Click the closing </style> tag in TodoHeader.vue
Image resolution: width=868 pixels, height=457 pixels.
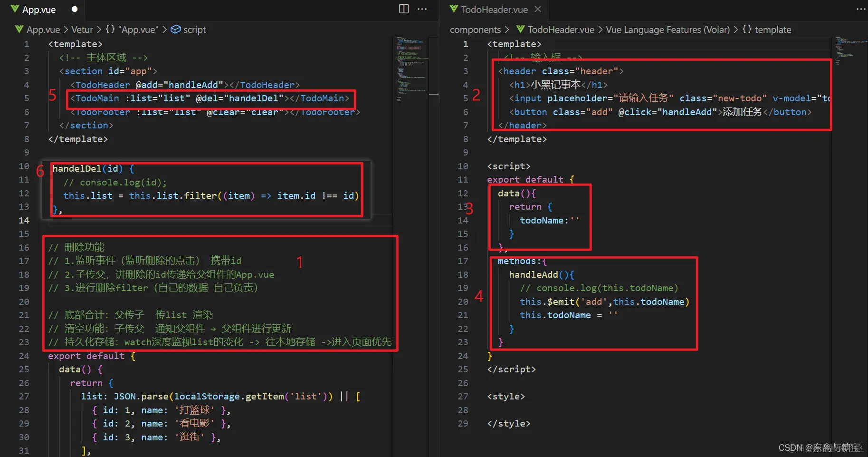click(509, 423)
